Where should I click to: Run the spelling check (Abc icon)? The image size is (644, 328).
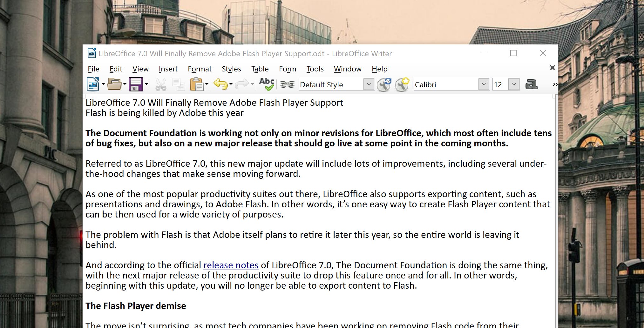(267, 84)
